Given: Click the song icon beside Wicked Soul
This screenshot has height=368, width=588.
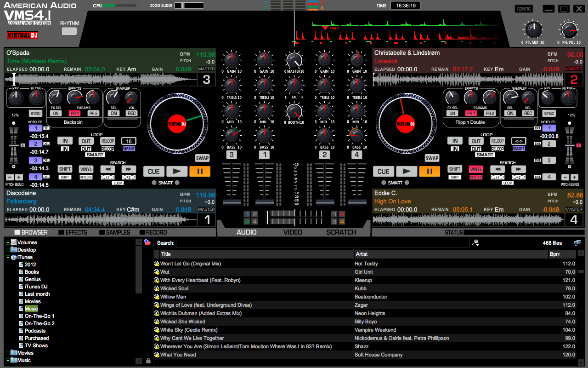Looking at the screenshot, I should click(x=156, y=288).
